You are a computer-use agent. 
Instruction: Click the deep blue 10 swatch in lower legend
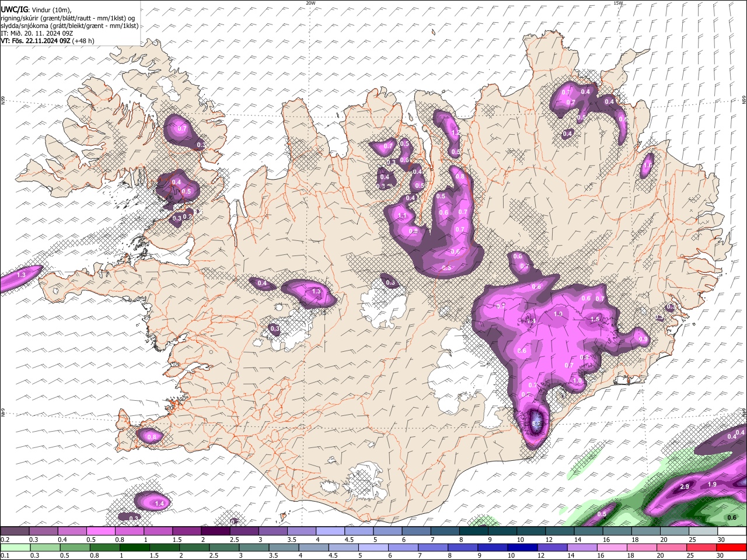tap(522, 547)
